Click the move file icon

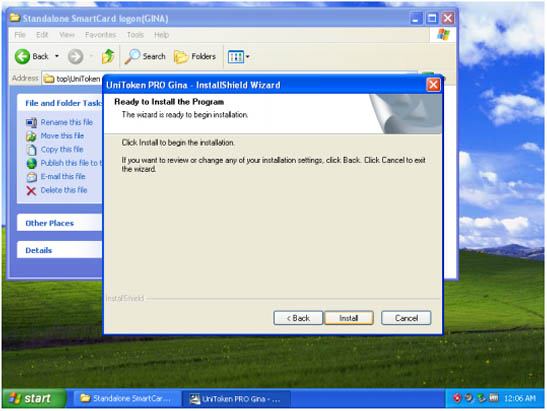point(31,136)
